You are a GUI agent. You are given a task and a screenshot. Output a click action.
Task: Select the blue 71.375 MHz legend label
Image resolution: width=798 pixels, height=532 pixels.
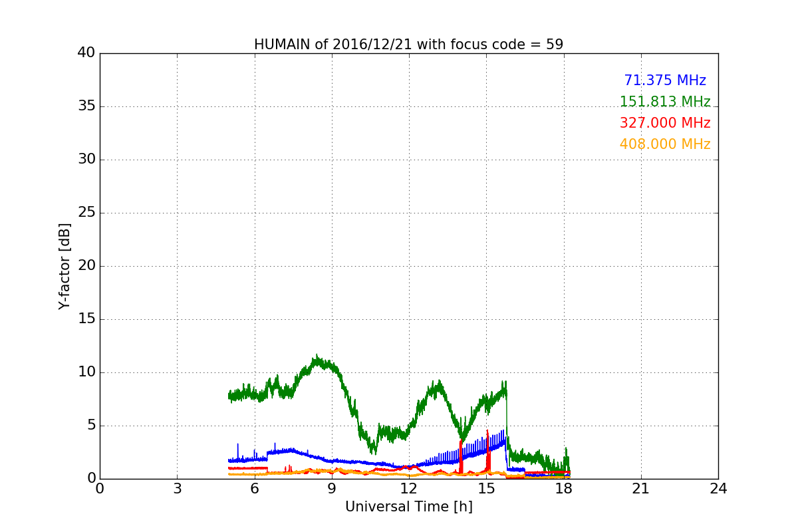[x=665, y=80]
